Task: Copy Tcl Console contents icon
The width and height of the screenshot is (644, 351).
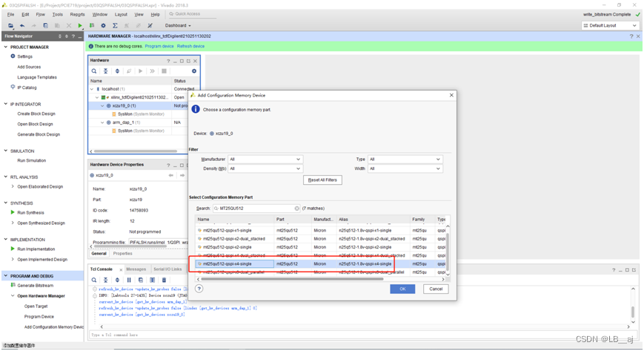Action: pyautogui.click(x=141, y=281)
